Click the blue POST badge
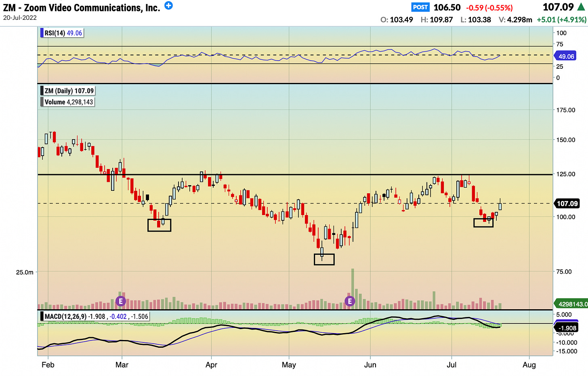 point(420,7)
